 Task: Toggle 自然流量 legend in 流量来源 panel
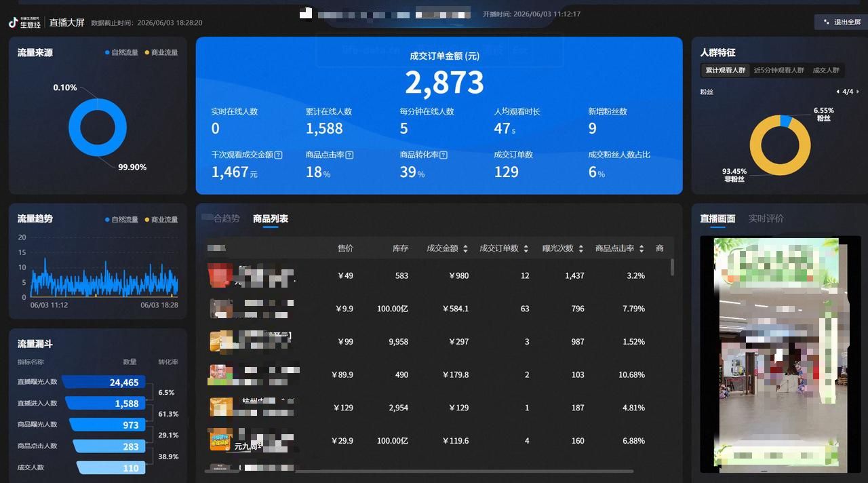coord(121,52)
